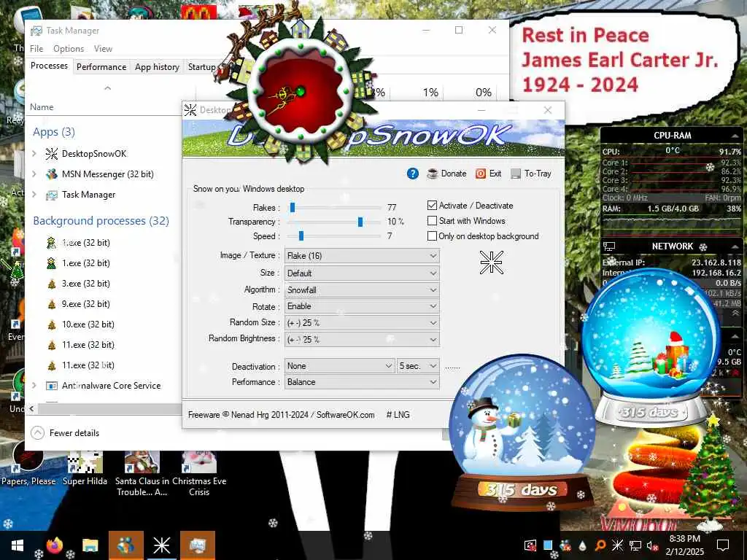Open the Random Size dropdown

click(x=362, y=323)
